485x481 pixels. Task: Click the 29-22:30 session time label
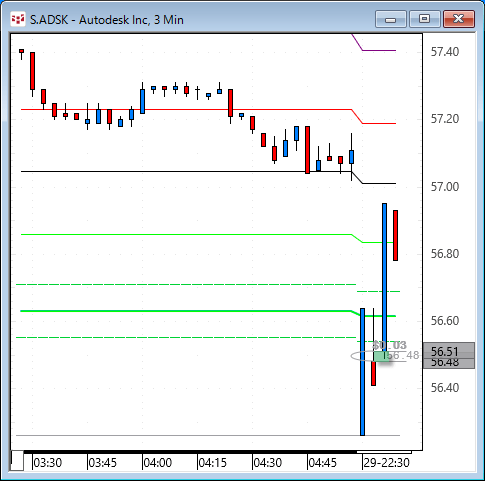(x=386, y=463)
